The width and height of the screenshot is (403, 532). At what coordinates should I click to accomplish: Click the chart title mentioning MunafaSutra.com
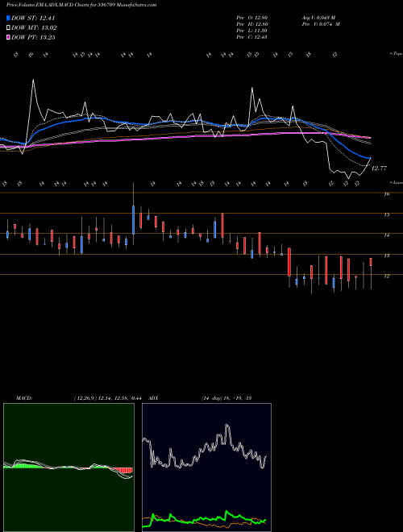pos(81,5)
